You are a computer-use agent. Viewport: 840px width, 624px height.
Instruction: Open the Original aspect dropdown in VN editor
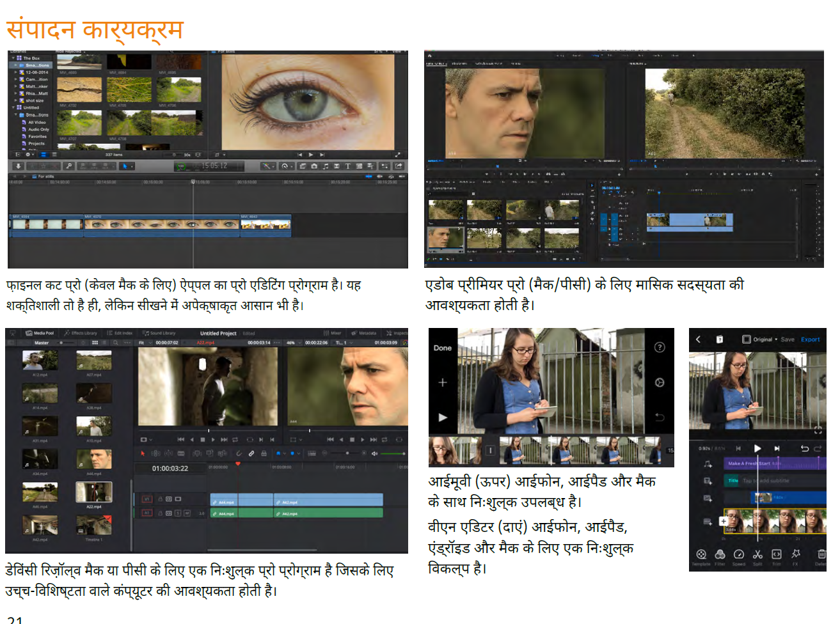(760, 339)
